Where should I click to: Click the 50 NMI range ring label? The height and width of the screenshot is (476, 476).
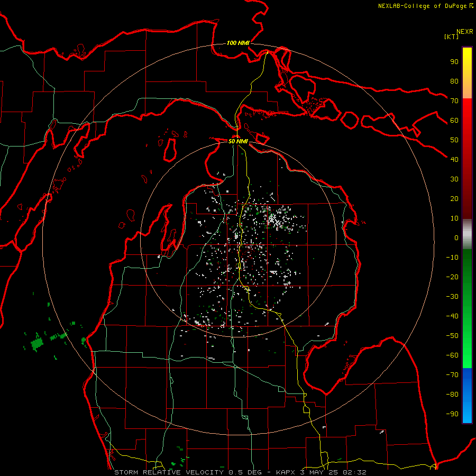(238, 142)
